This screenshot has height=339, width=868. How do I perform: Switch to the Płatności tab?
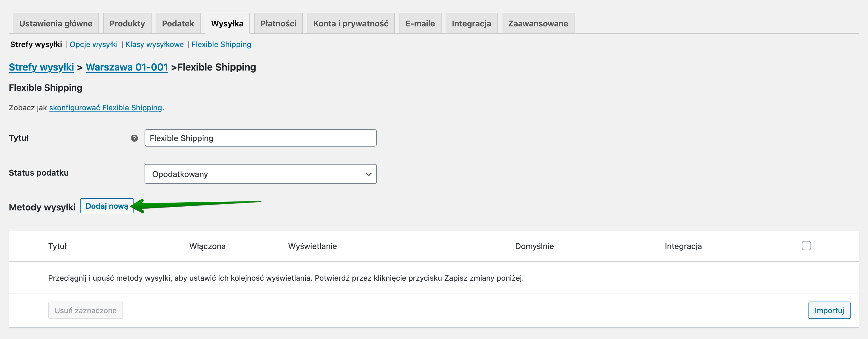(x=278, y=24)
